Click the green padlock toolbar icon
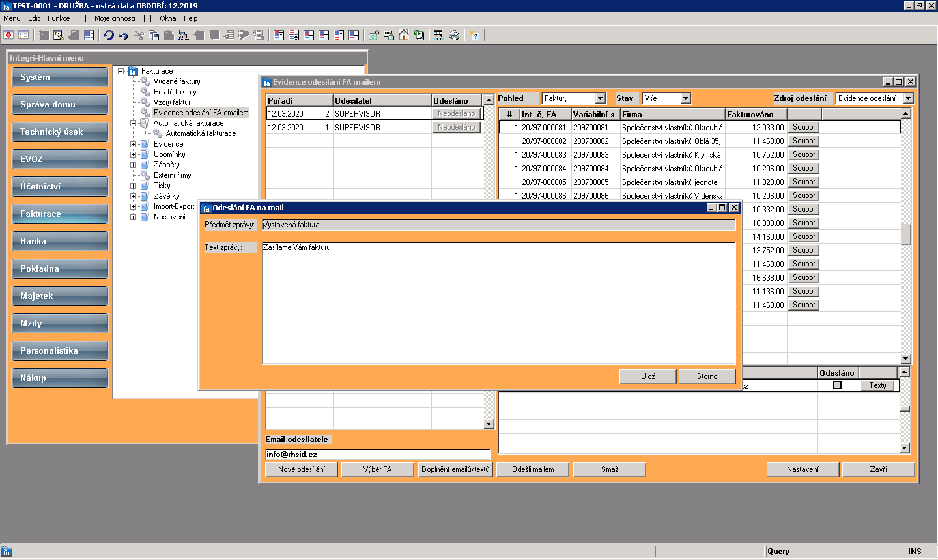Image resolution: width=938 pixels, height=560 pixels. tap(374, 35)
